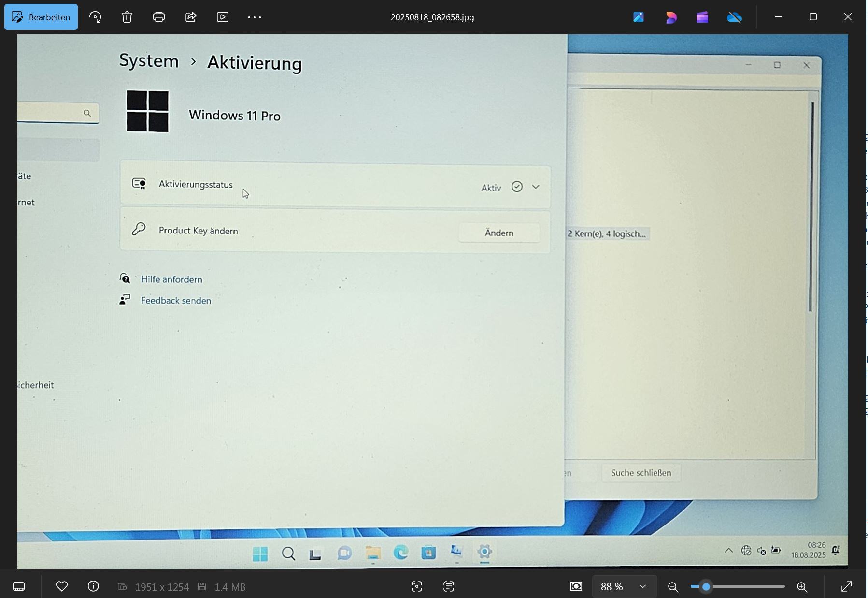Viewport: 868px width, 598px height.
Task: Click the black Windows logo image
Action: coord(147,111)
